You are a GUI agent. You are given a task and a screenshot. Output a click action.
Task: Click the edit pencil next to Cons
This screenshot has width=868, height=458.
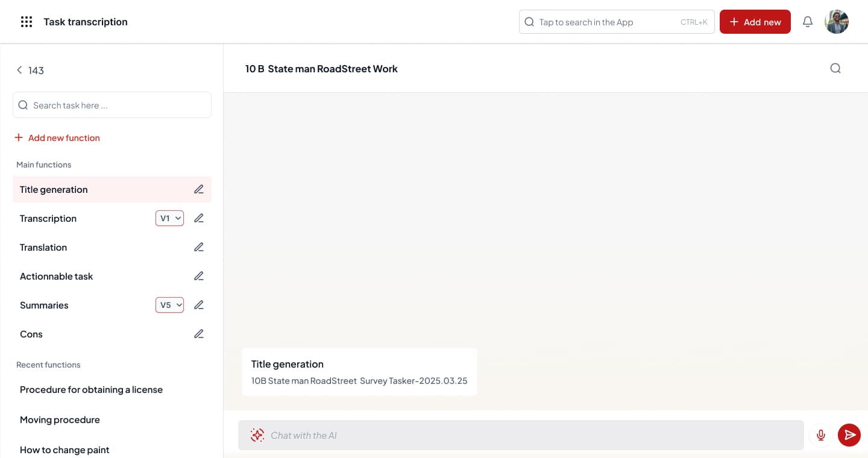199,334
